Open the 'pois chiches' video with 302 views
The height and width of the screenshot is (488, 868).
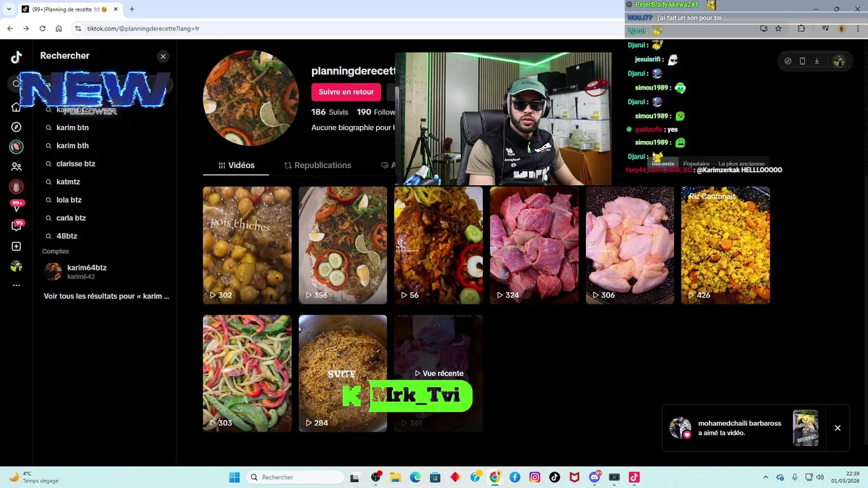(x=247, y=245)
